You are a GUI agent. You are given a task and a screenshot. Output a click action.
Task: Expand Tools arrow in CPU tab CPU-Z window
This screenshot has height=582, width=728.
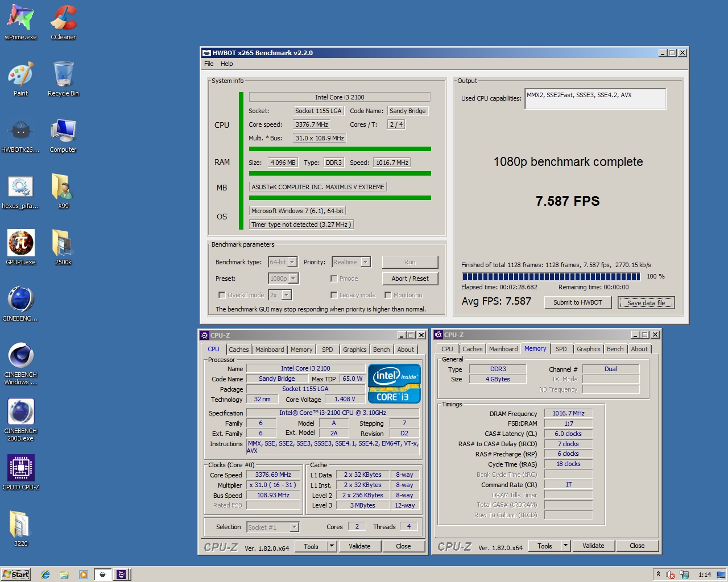pyautogui.click(x=332, y=546)
